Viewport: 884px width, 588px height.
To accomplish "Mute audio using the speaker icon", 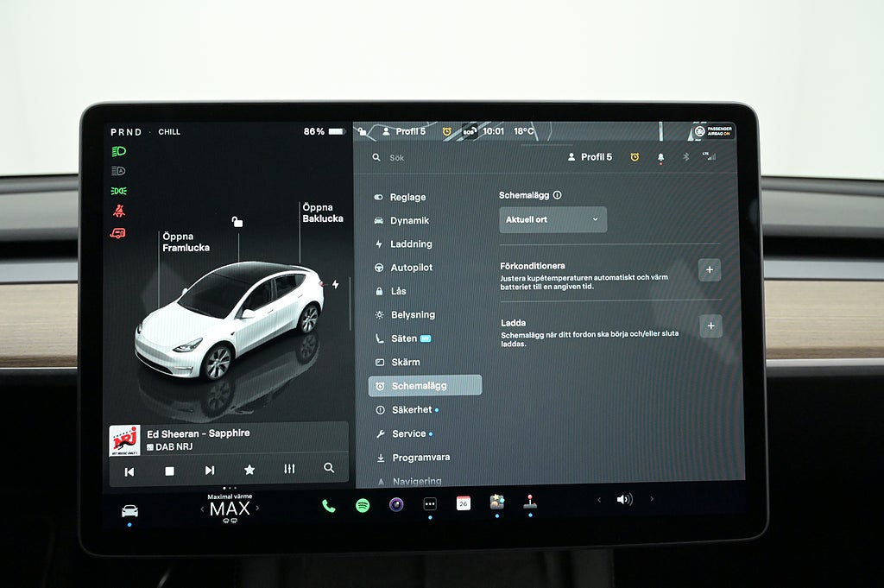I will tap(624, 499).
